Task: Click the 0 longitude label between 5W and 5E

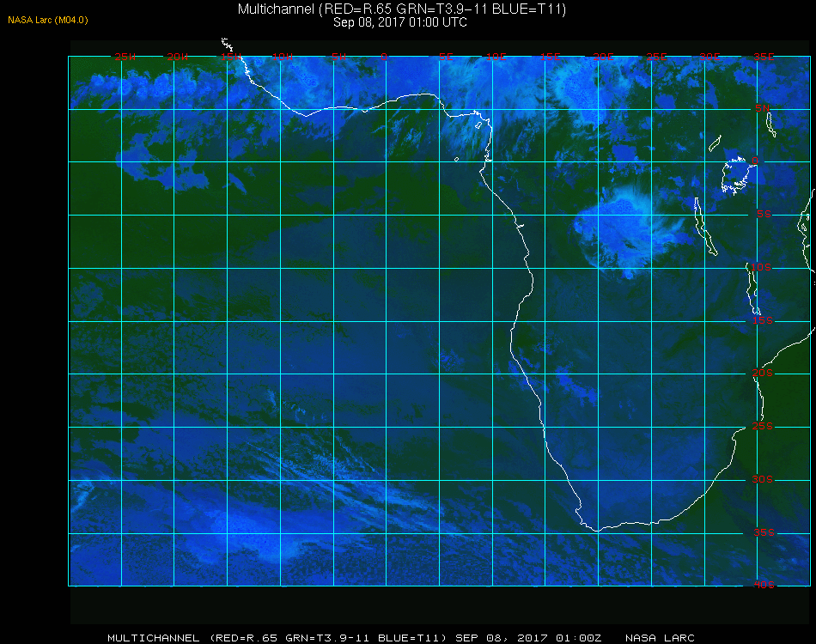Action: (x=384, y=57)
